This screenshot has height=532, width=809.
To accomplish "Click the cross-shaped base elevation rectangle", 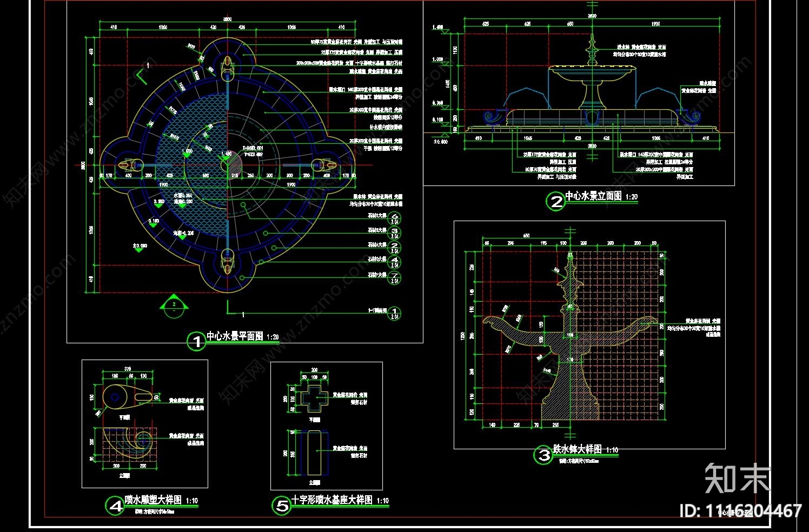I will [314, 452].
